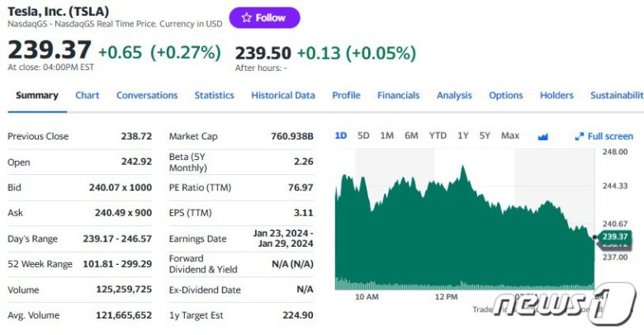Select the 1Y chart range
The height and width of the screenshot is (335, 644).
463,135
